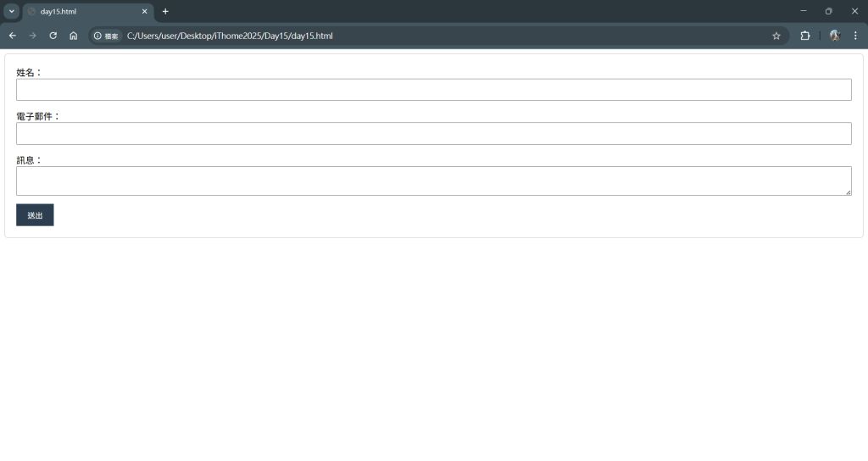Screen dimensions: 868x461
Task: Open the Chrome three-dot menu
Action: click(x=855, y=36)
